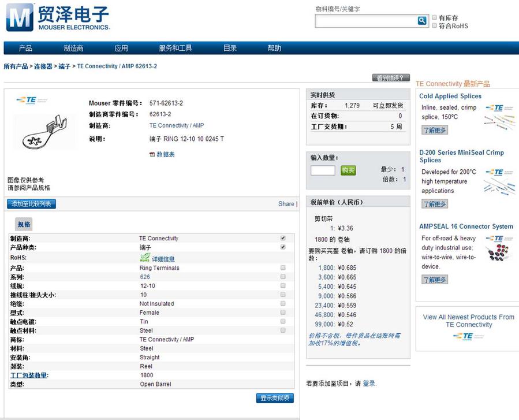Click the 登录 login link
Image resolution: width=519 pixels, height=420 pixels.
(369, 383)
